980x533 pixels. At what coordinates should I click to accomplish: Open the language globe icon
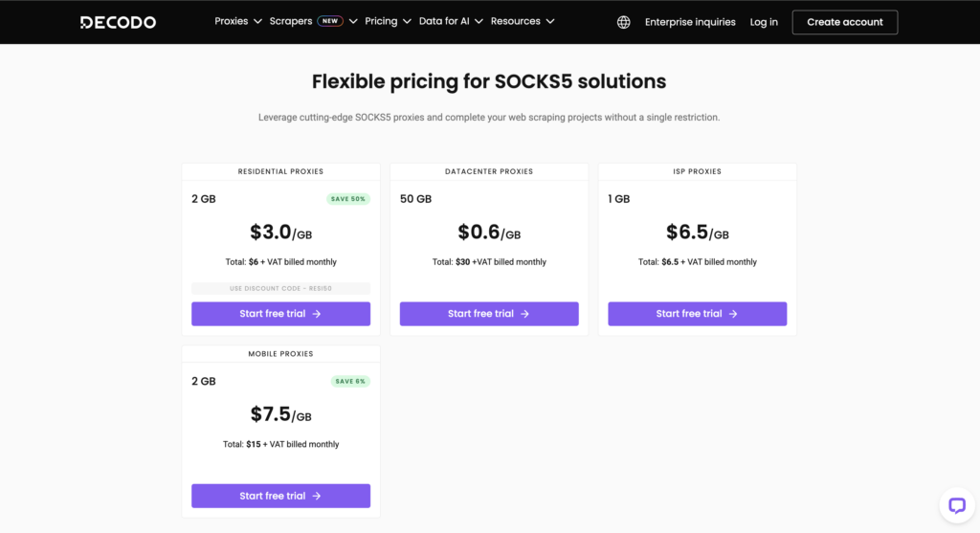click(x=623, y=22)
